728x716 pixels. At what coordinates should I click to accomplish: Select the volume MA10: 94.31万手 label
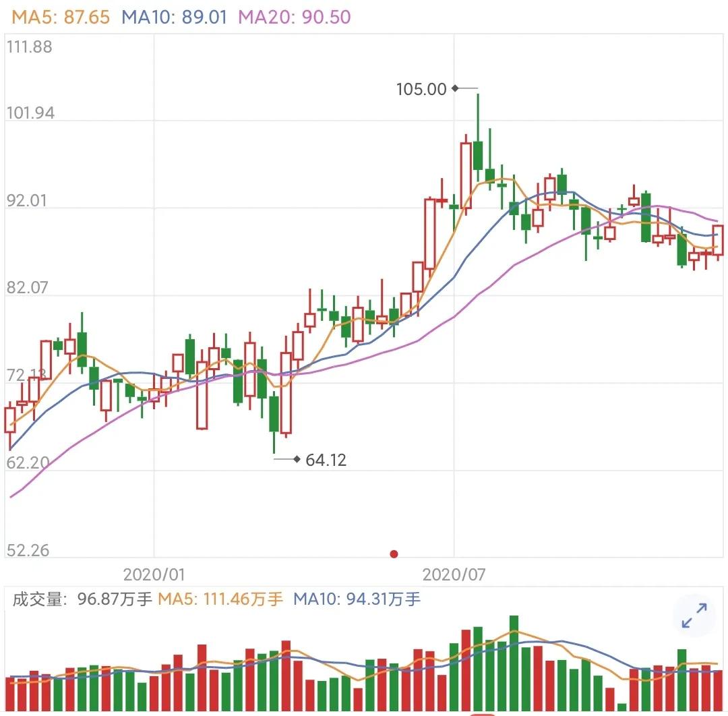(357, 599)
